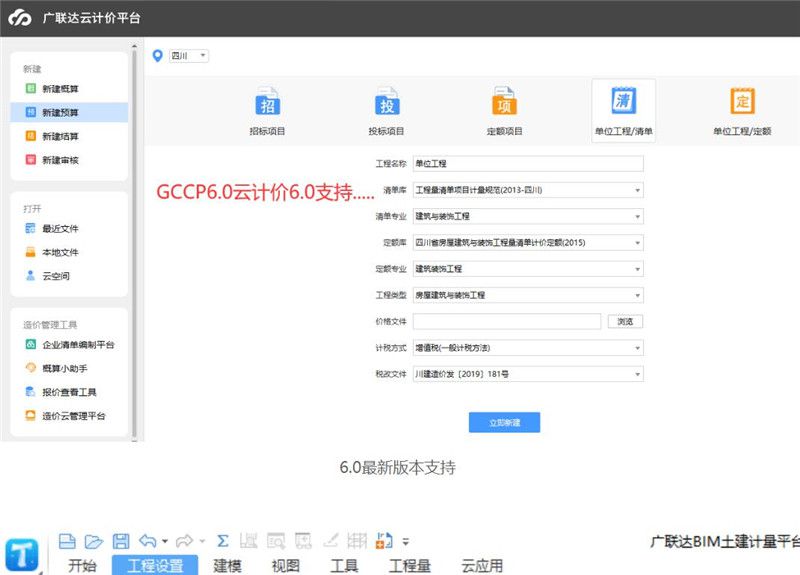Click the sigma summary calculation icon
The image size is (800, 575).
pos(222,541)
